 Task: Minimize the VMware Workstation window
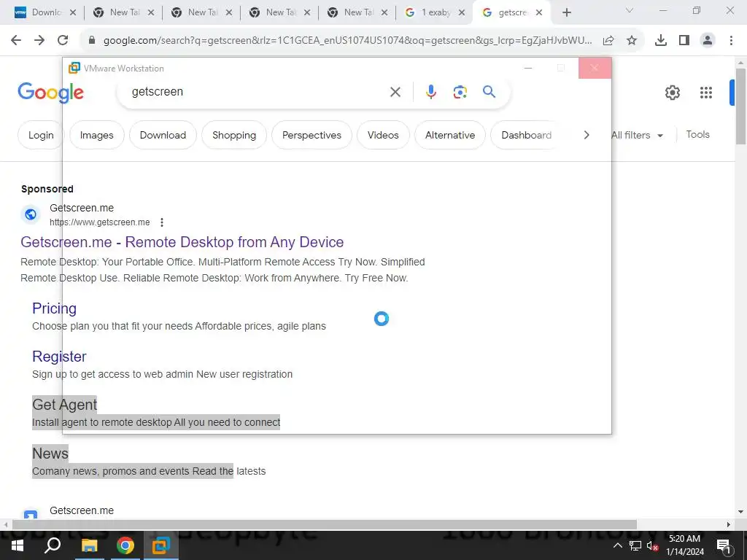[528, 68]
